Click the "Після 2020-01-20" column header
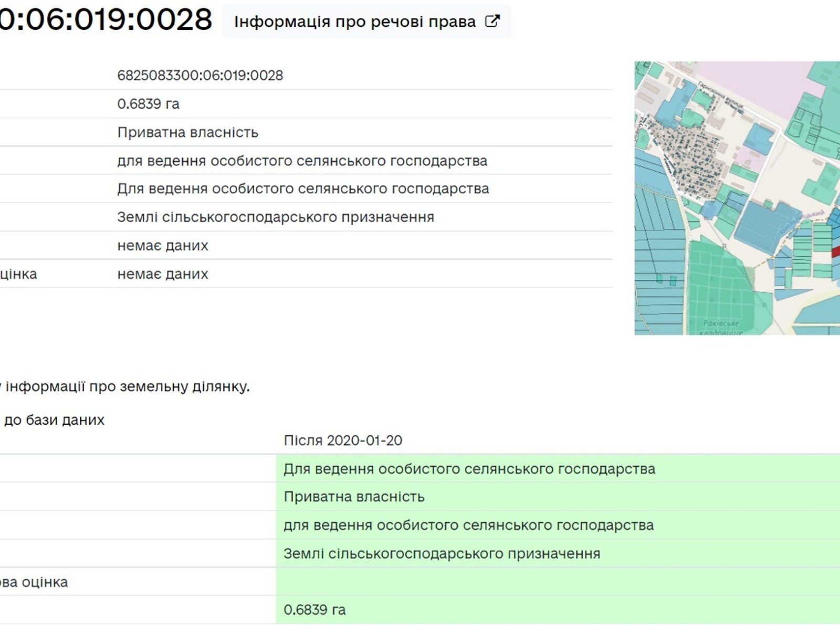Image resolution: width=840 pixels, height=630 pixels. coord(343,440)
